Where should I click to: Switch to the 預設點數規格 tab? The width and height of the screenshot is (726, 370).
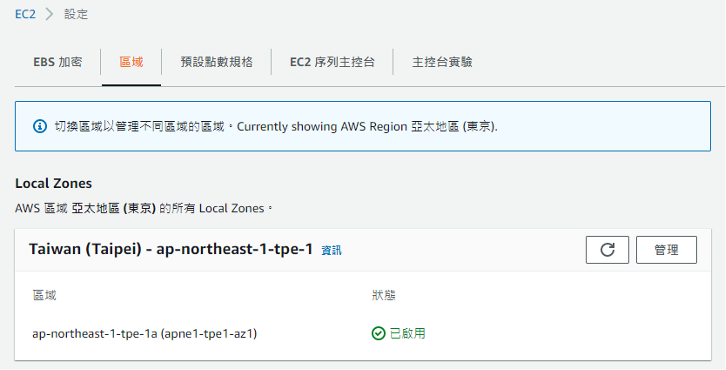tap(216, 62)
